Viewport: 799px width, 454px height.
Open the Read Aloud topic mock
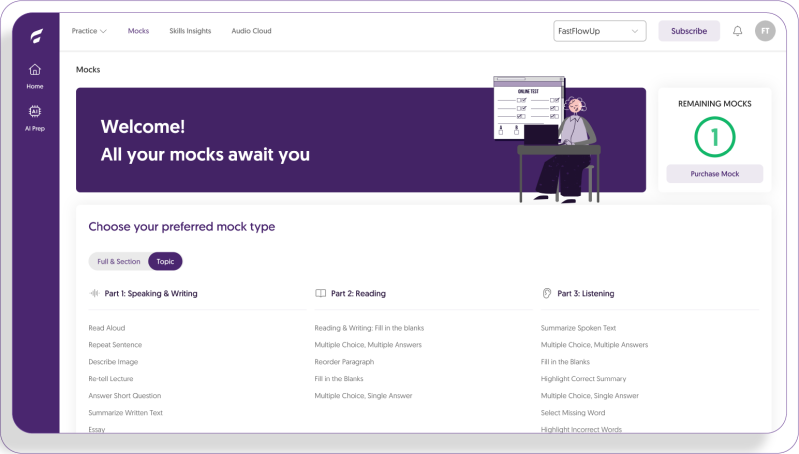pos(107,328)
